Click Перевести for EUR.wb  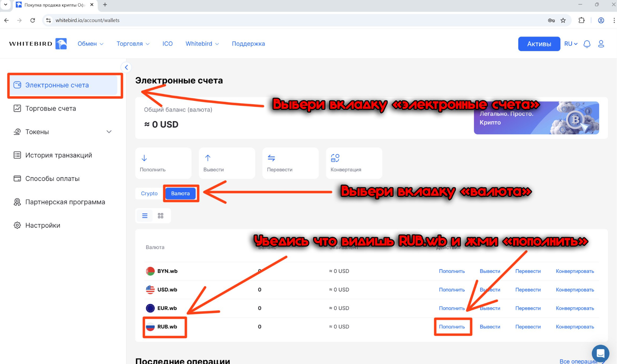point(528,308)
